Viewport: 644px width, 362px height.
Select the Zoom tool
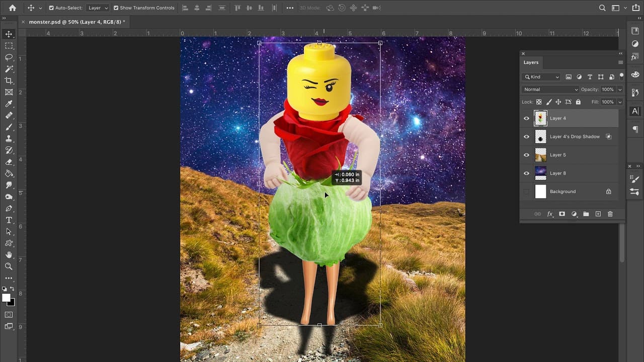coord(9,266)
